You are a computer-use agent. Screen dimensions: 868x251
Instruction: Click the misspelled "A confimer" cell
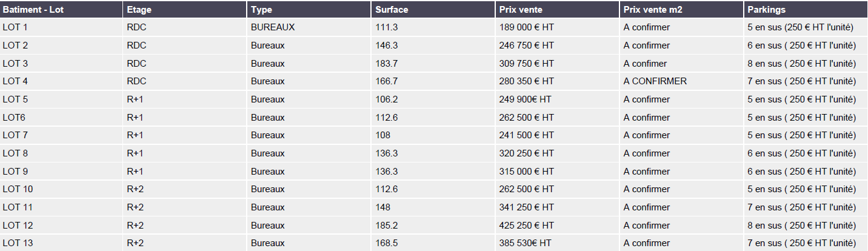tap(645, 63)
